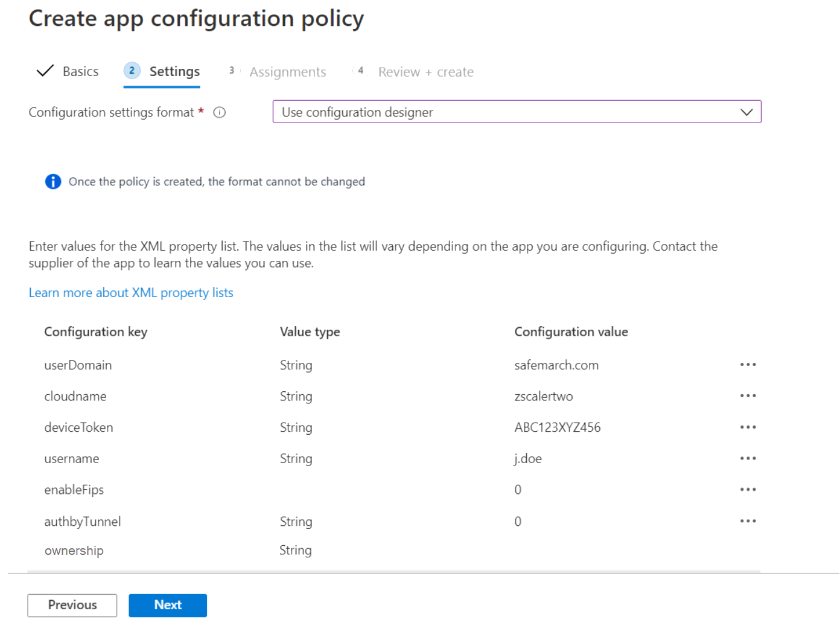Open the ellipsis menu for username row
Screen dimensions: 840x637
click(748, 458)
